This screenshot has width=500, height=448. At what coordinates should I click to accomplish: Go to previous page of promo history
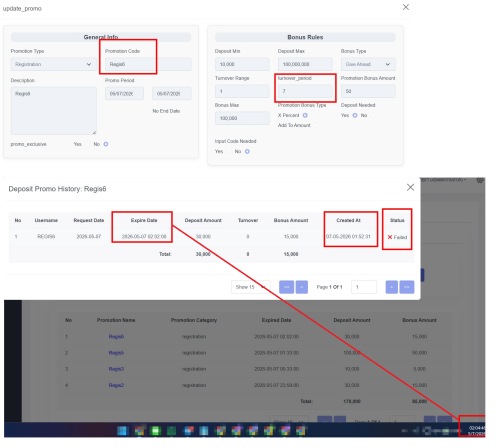tap(302, 287)
